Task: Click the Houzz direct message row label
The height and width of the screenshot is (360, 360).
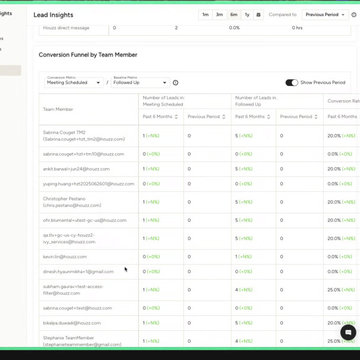Action: pos(66,28)
